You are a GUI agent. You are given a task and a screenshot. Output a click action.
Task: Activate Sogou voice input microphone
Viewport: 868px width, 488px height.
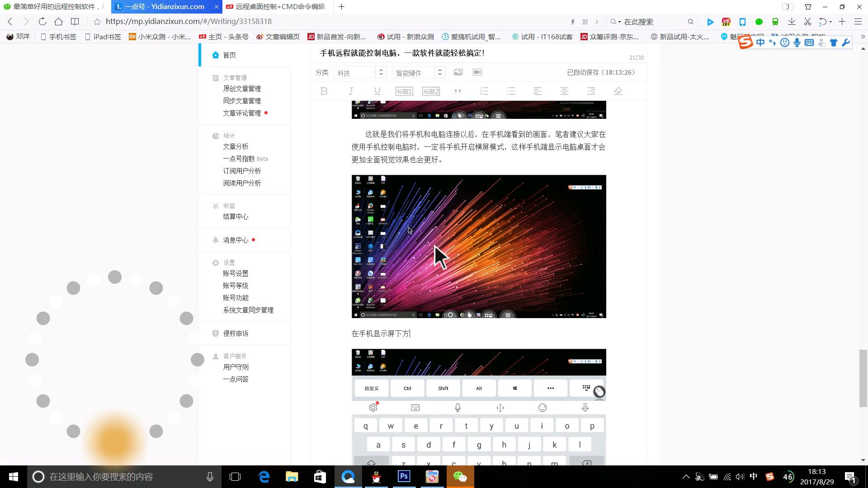tap(797, 42)
